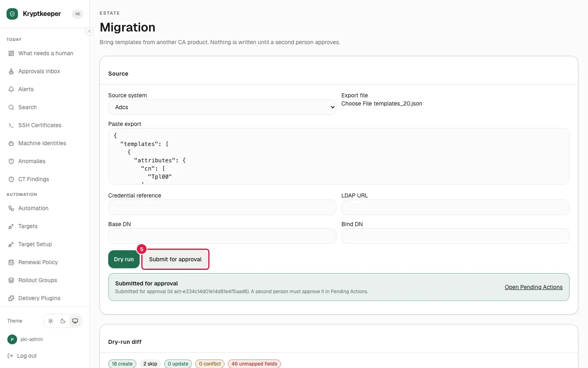Click the Renewal Policy calendar icon
Screen dimensions: 588x368
11,262
